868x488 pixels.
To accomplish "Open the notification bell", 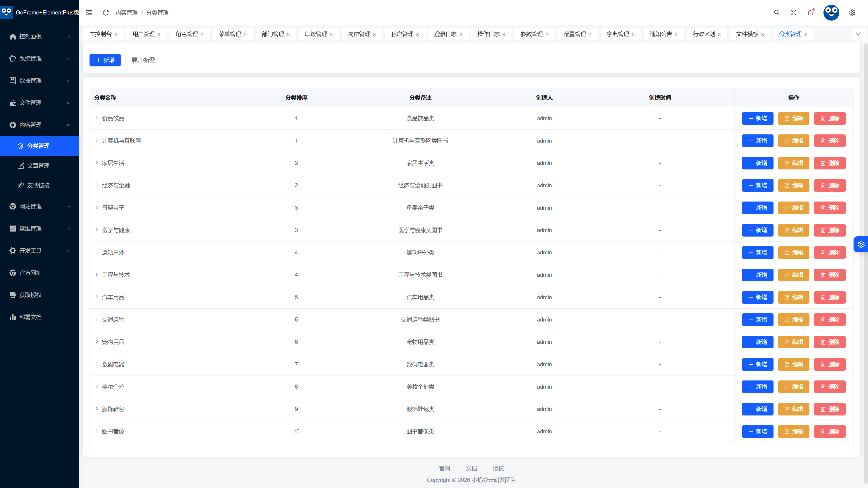I will (810, 12).
